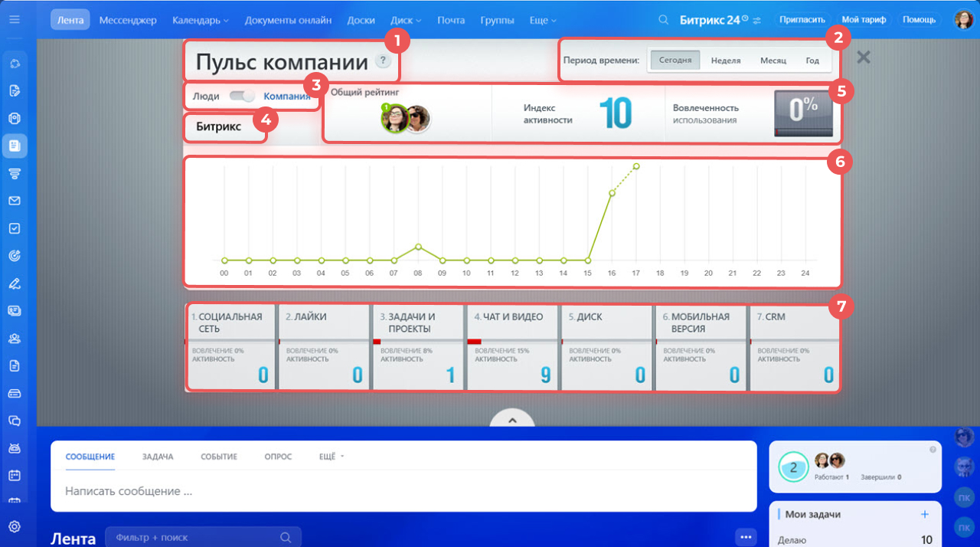Open the pen signature icon in sidebar
The width and height of the screenshot is (980, 547).
(15, 283)
